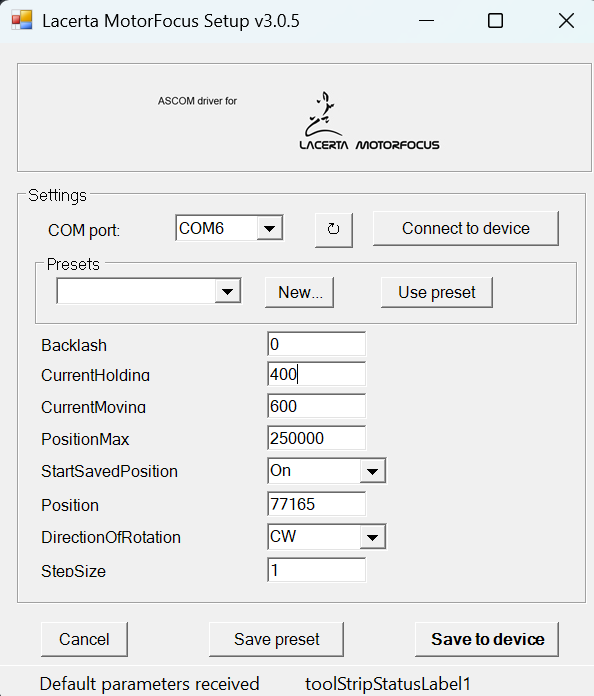Image resolution: width=594 pixels, height=696 pixels.
Task: Click into the CurrentHolding value field
Action: pos(317,374)
